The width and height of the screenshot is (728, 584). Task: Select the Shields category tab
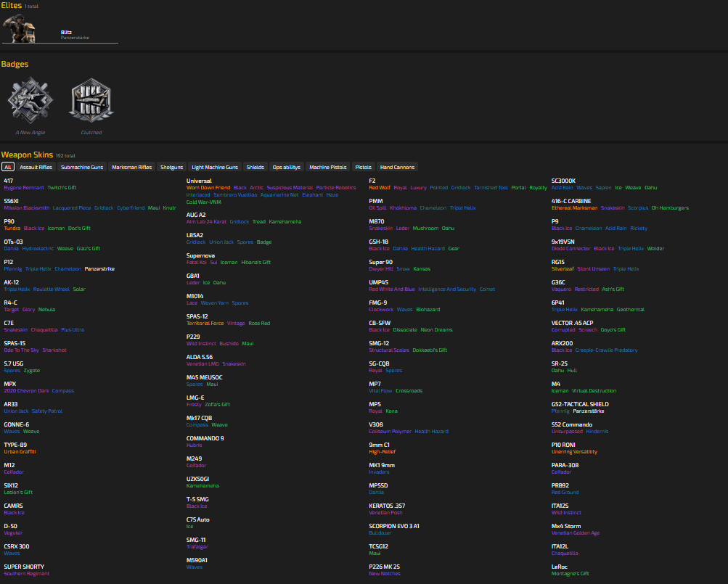(255, 167)
